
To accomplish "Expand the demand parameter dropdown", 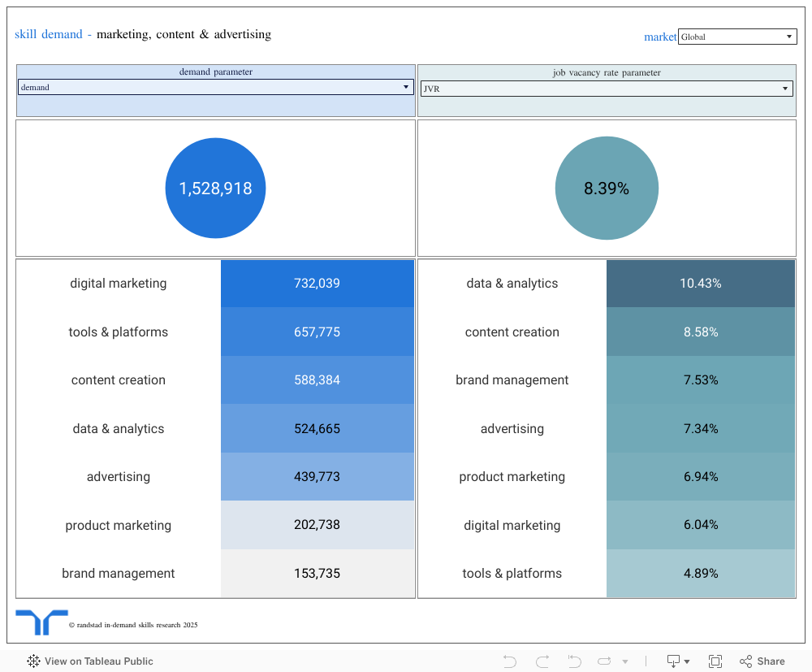I will click(215, 87).
